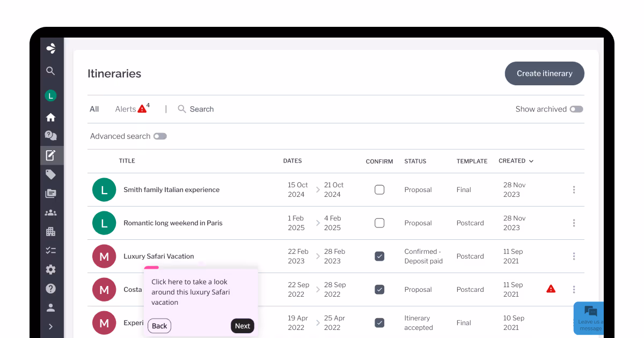Open the three-dot menu for Romantic Paris itinerary
Screen dimensions: 644x338
[574, 223]
